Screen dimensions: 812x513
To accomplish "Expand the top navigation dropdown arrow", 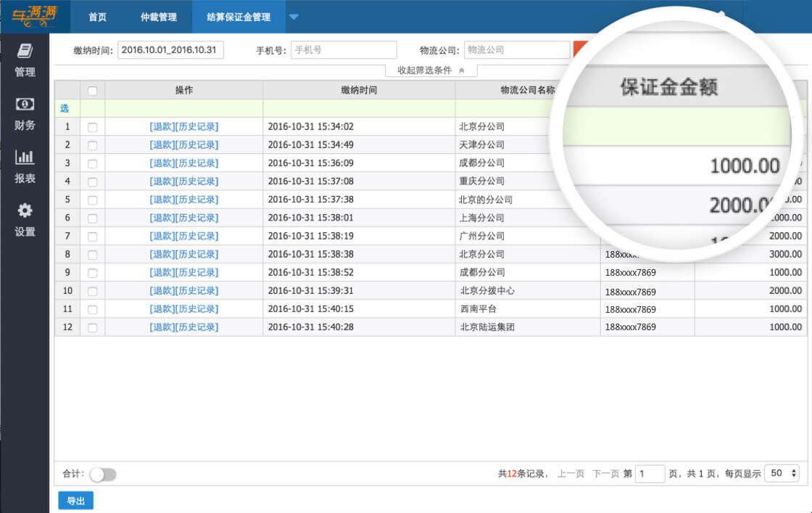I will tap(293, 17).
